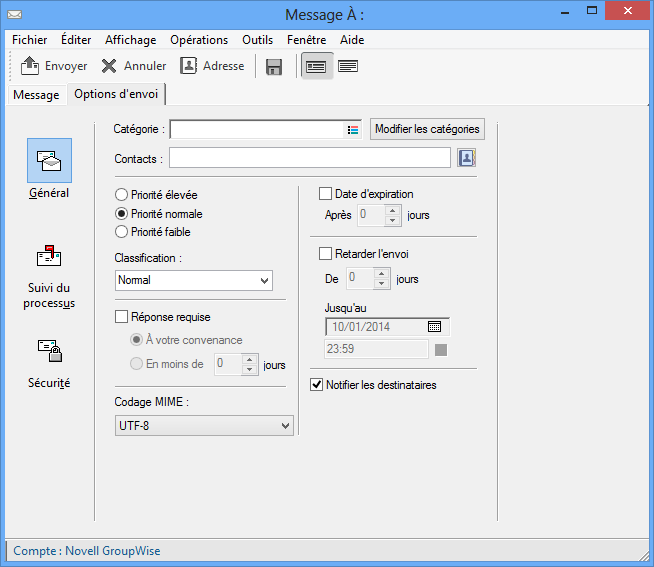Click the Général label under icon
Image resolution: width=654 pixels, height=567 pixels.
click(x=49, y=193)
